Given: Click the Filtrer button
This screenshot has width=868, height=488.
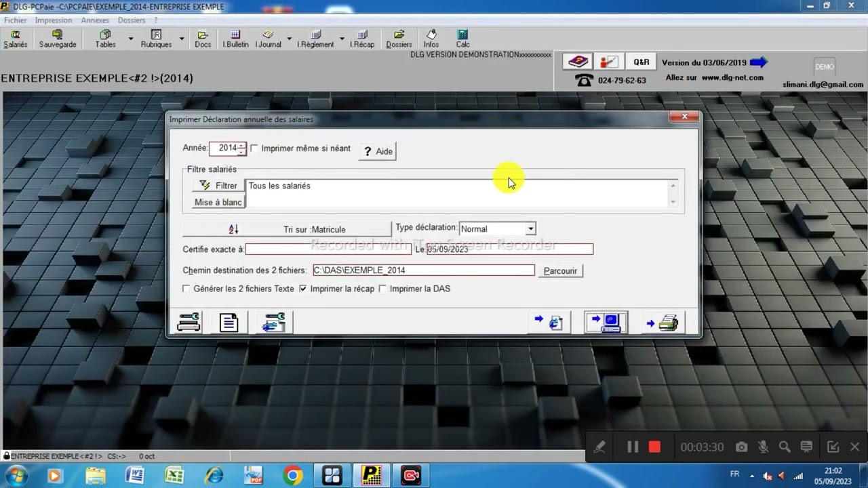Looking at the screenshot, I should [x=218, y=186].
